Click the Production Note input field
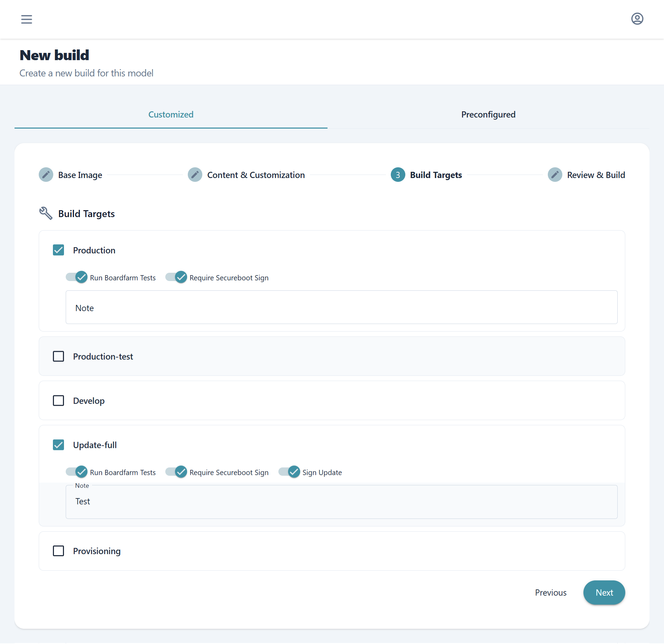Image resolution: width=664 pixels, height=644 pixels. [341, 307]
